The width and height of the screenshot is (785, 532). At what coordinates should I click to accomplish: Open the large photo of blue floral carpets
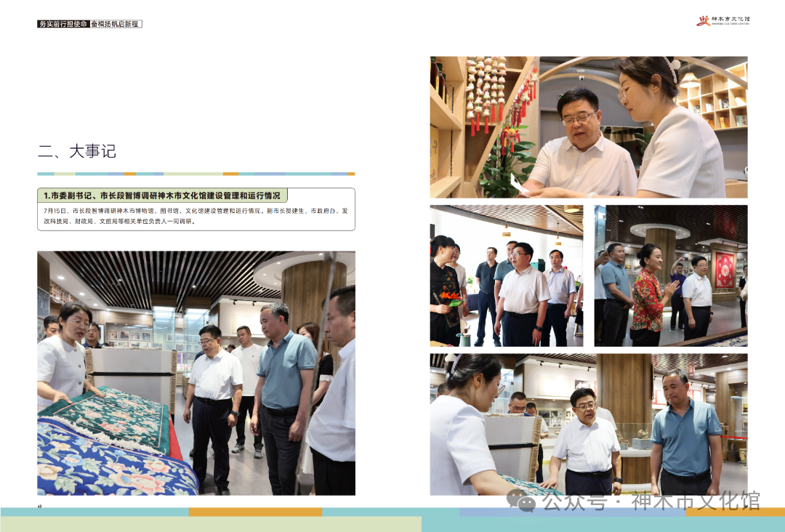click(196, 373)
